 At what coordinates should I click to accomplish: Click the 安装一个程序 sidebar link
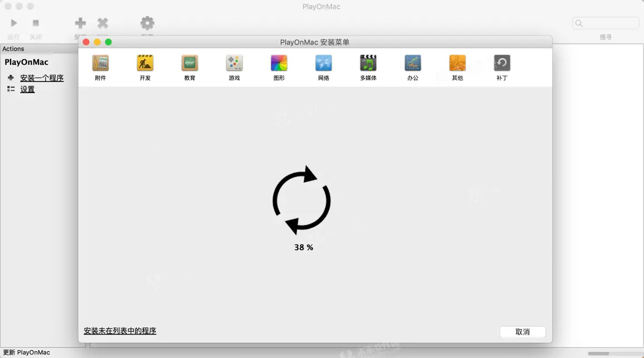pyautogui.click(x=42, y=78)
